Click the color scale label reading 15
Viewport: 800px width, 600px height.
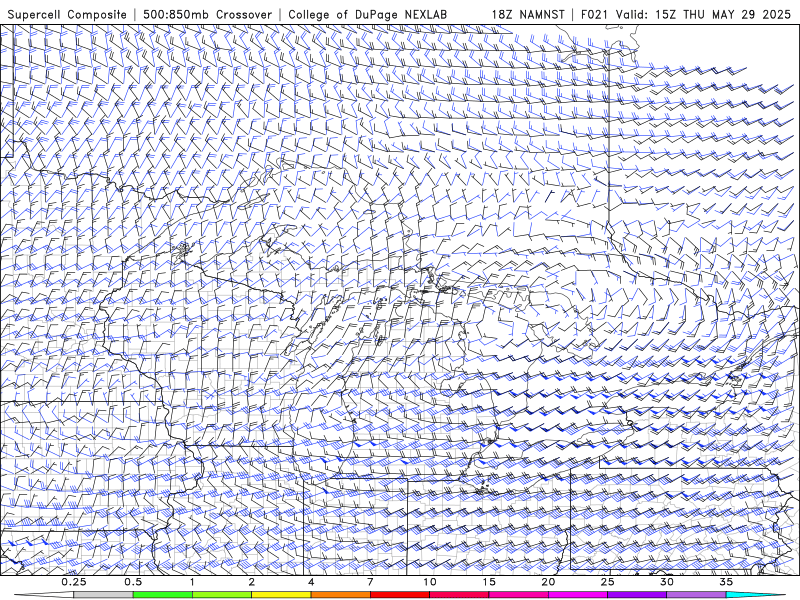coord(489,582)
